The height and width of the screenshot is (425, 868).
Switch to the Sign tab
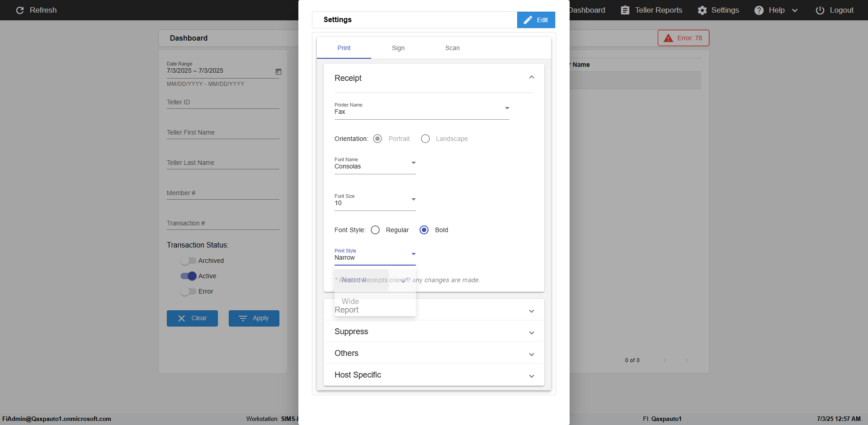(x=398, y=48)
